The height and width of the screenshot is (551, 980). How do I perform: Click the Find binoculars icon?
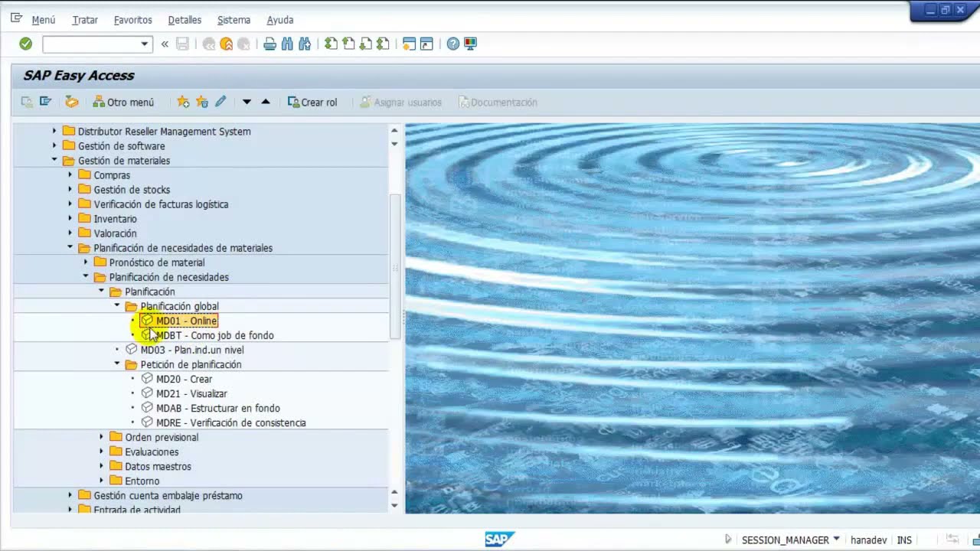click(287, 44)
